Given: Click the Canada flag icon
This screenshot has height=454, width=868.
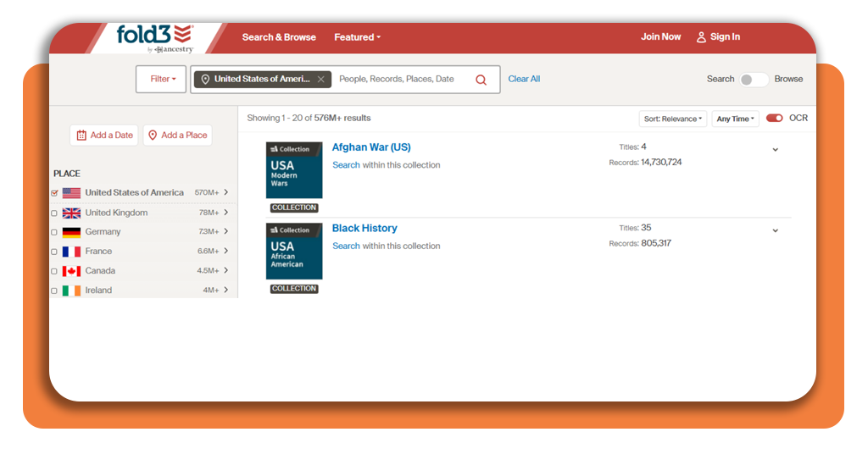Looking at the screenshot, I should [x=71, y=271].
